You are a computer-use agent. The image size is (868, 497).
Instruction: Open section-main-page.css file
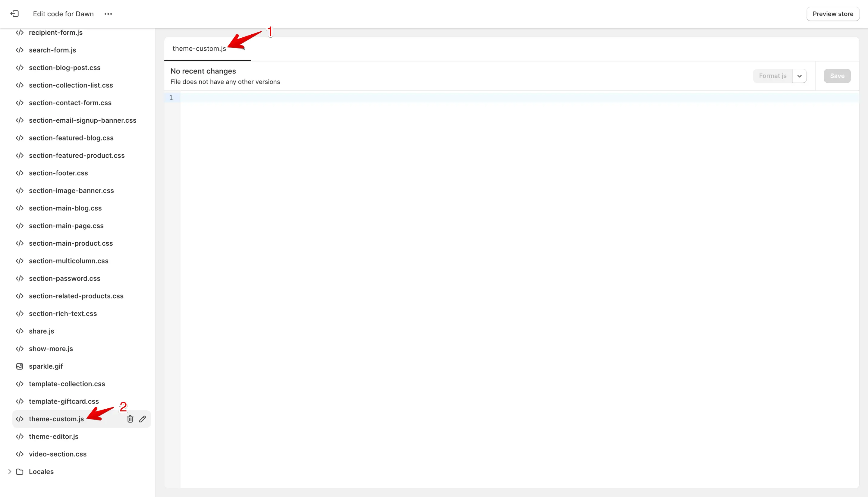[x=66, y=226]
